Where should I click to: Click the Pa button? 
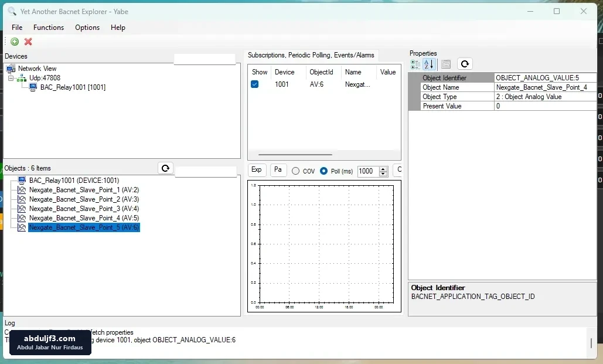point(278,169)
